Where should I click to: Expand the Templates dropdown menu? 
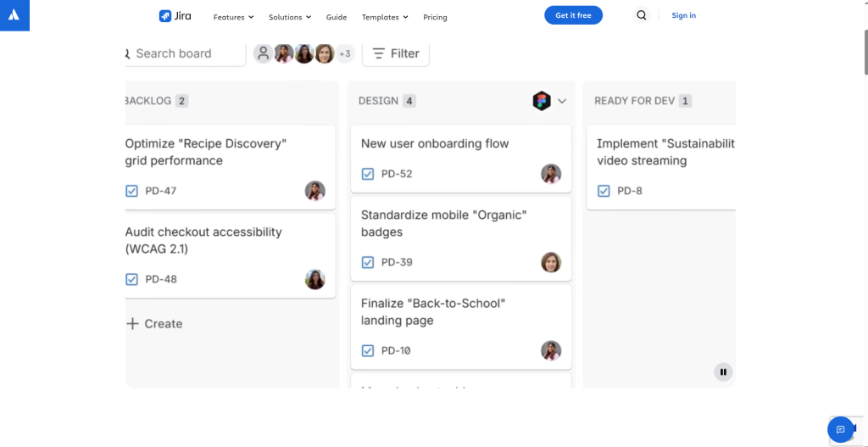click(386, 17)
